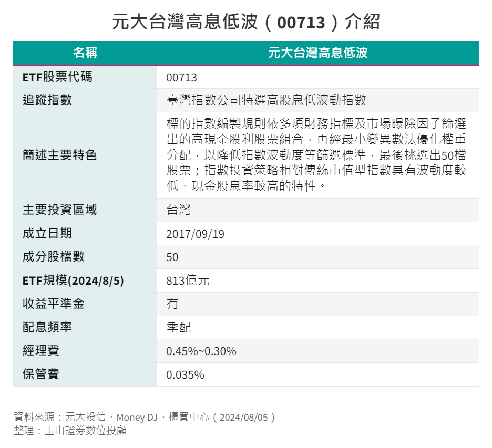Click the date 2017/09/19
This screenshot has width=492, height=448.
pyautogui.click(x=195, y=234)
